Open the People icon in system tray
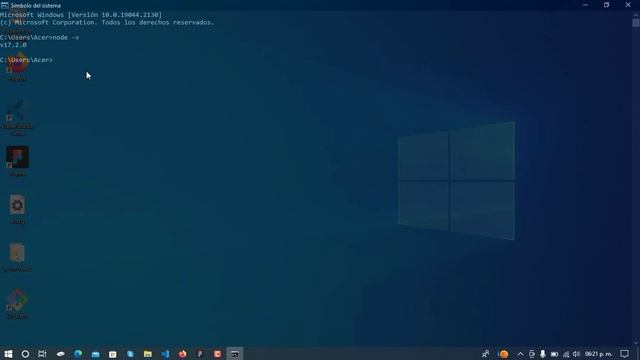Image resolution: width=640 pixels, height=360 pixels. 485,354
